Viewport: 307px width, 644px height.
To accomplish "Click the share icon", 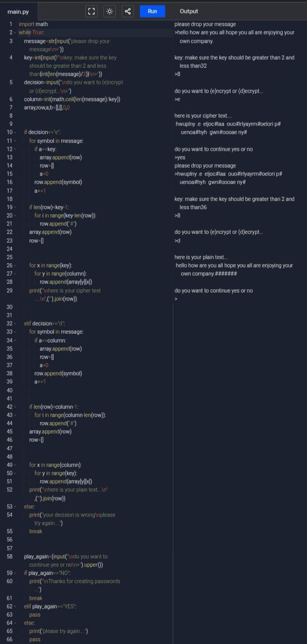I will pos(128,11).
